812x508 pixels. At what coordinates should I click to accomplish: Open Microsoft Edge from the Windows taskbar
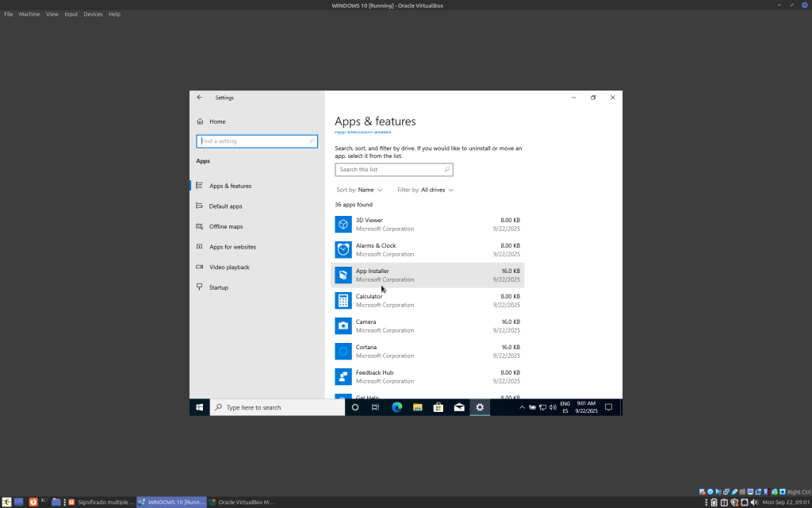(x=396, y=407)
